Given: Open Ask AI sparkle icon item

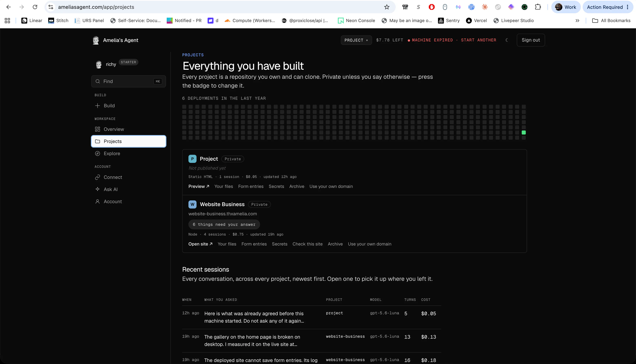Looking at the screenshot, I should pos(98,189).
